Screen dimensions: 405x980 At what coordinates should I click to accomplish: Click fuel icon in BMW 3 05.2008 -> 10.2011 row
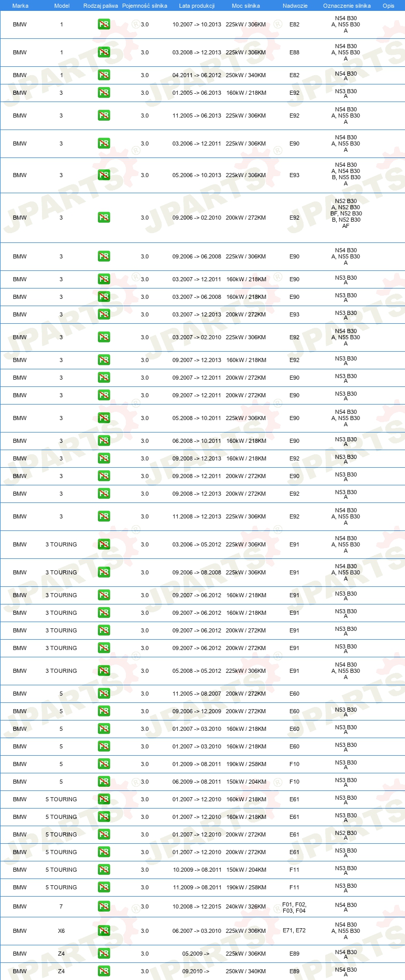point(104,418)
